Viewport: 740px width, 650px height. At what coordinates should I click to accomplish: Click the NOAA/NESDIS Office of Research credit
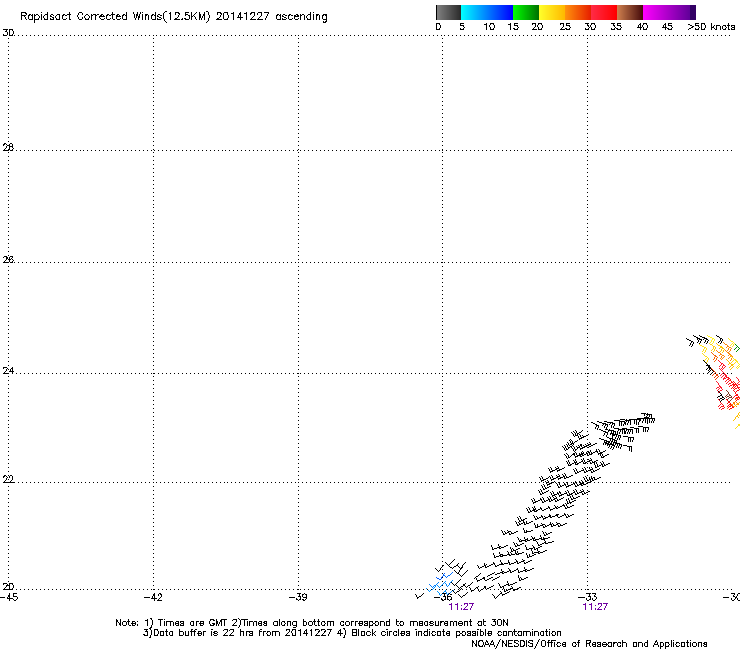click(x=589, y=644)
